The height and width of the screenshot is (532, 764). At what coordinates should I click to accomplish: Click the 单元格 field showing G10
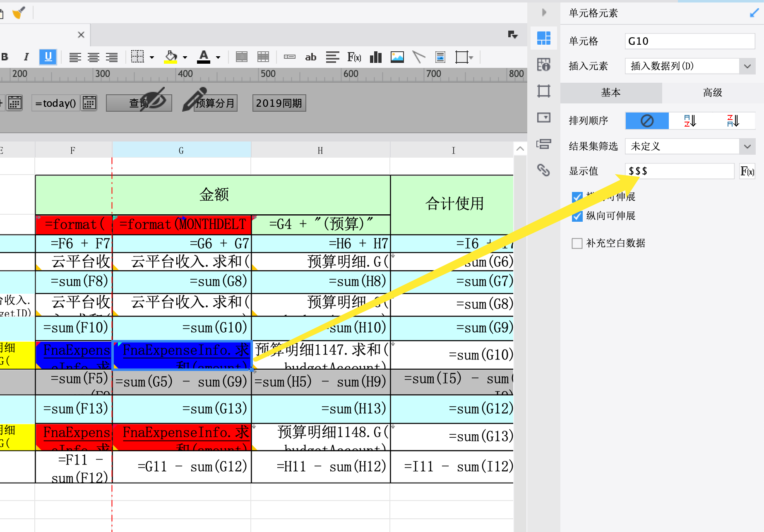(x=690, y=41)
